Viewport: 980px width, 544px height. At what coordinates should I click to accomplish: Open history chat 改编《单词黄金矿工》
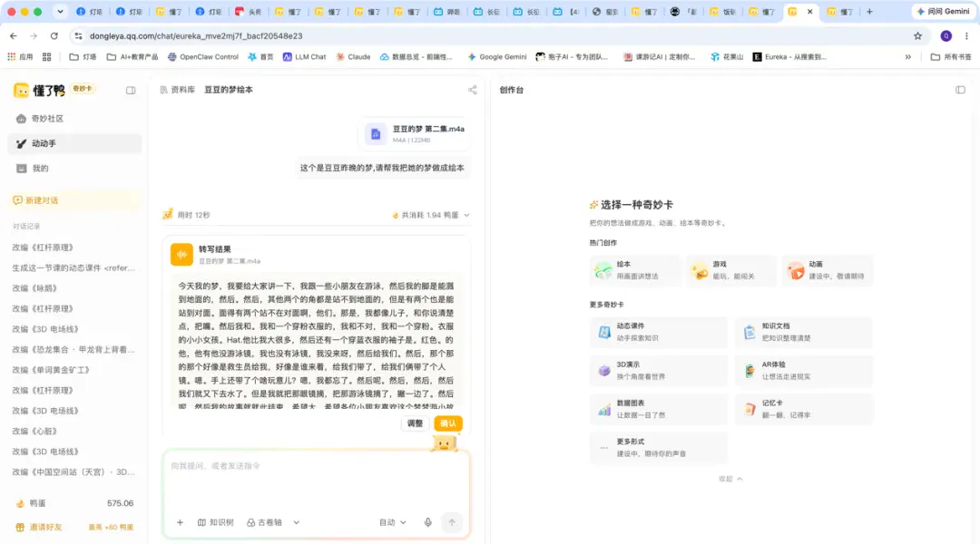click(52, 370)
